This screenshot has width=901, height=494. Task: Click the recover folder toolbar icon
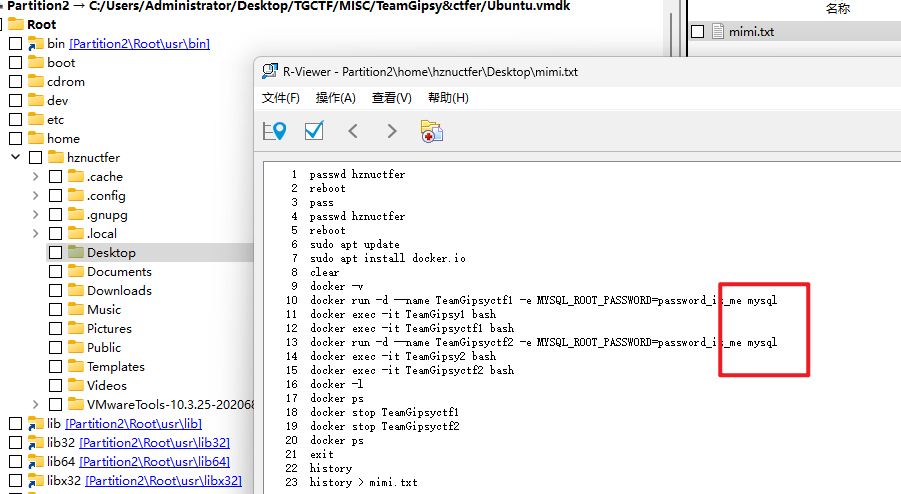[x=432, y=132]
